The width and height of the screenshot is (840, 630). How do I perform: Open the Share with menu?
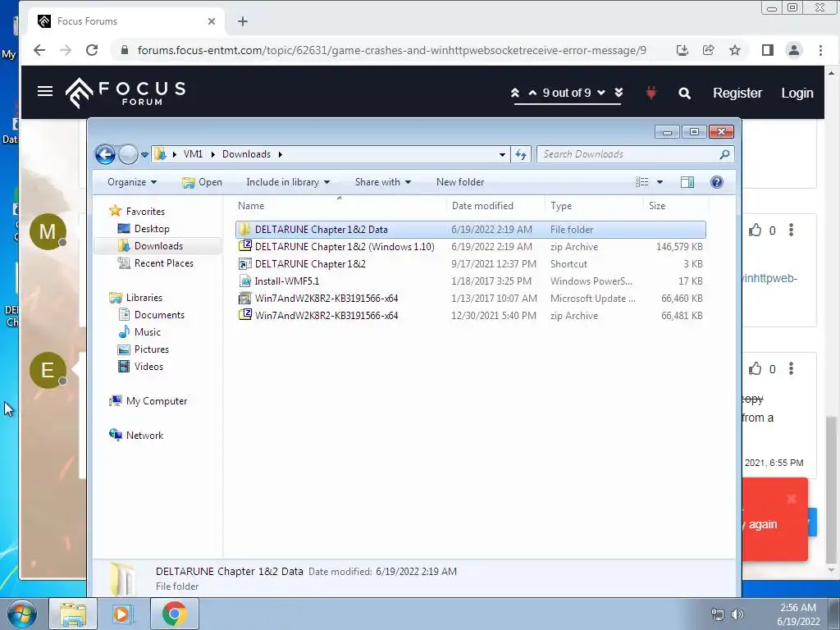coord(382,182)
